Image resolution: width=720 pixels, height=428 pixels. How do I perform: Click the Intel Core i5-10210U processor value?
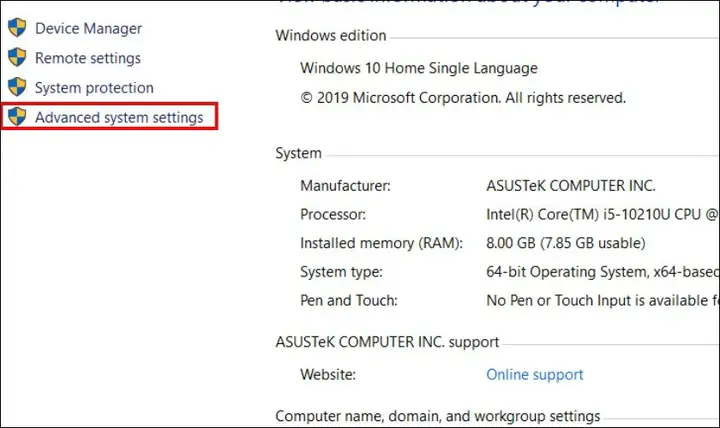click(x=602, y=214)
